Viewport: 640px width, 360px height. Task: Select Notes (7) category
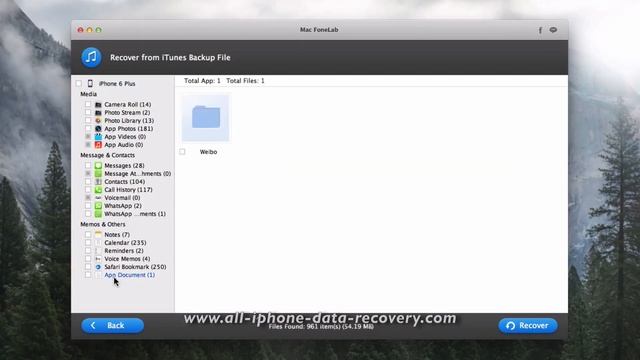click(117, 235)
